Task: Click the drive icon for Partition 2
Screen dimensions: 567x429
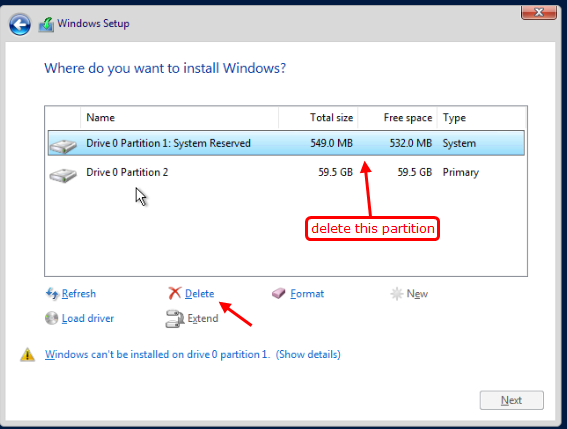Action: (63, 175)
